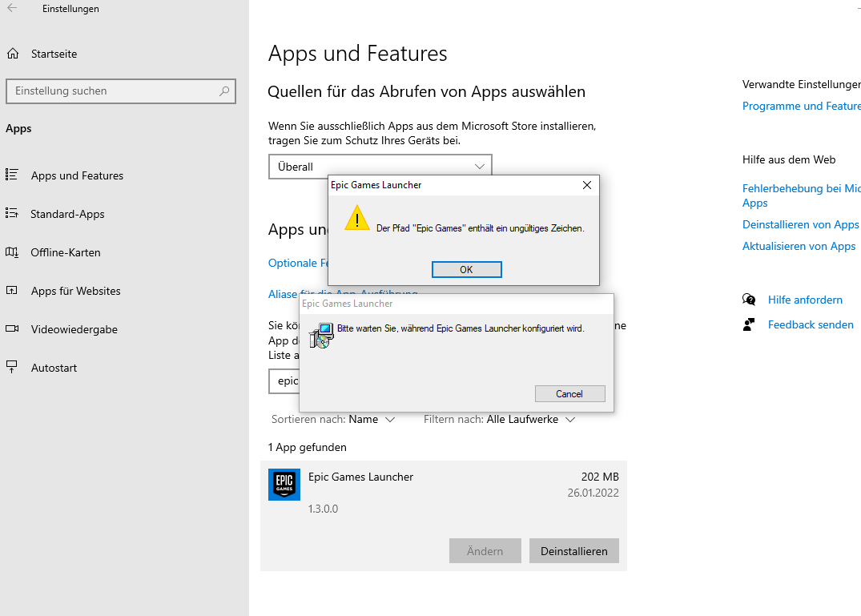Click the Autostart sidebar icon
Viewport: 861px width, 616px height.
point(12,367)
